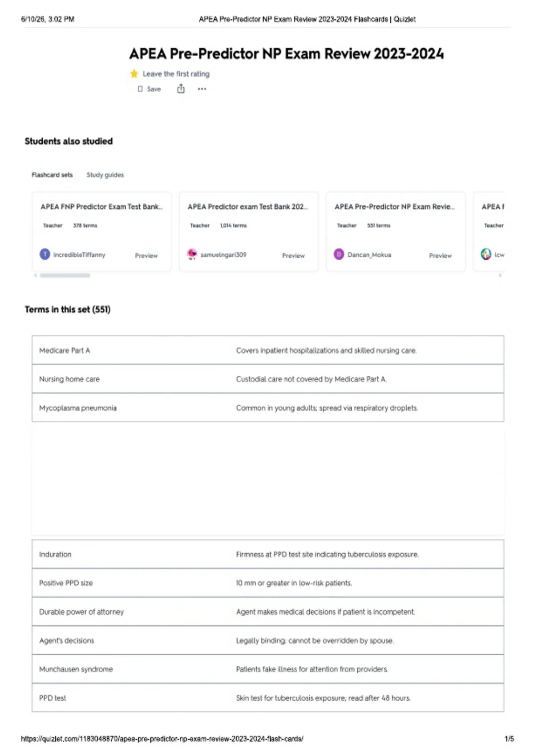534x756 pixels.
Task: Preview samuelngari309's Predictor exam set
Action: (293, 256)
